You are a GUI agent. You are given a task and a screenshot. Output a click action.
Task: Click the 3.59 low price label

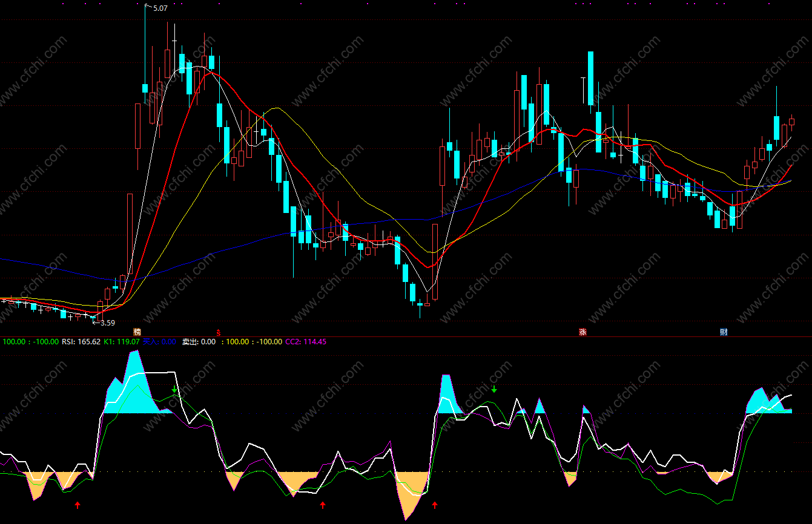pos(108,323)
